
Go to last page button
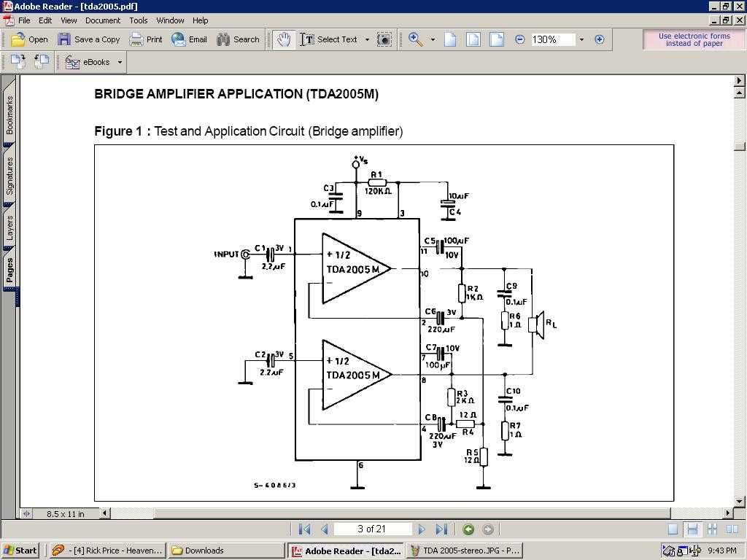pos(441,529)
